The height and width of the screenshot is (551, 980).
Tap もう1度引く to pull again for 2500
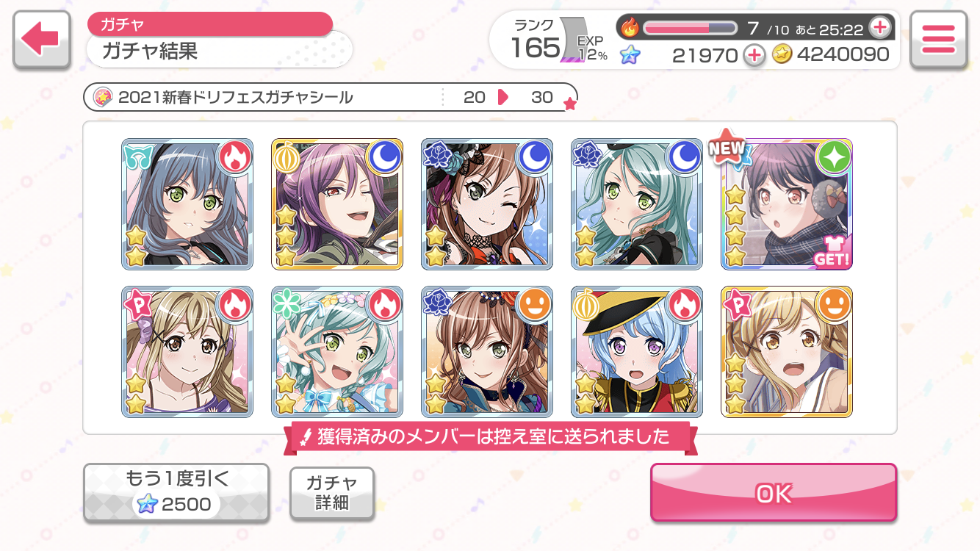click(176, 493)
